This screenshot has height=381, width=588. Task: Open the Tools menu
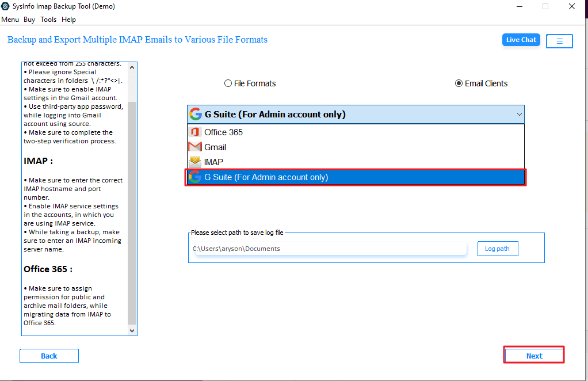[48, 20]
